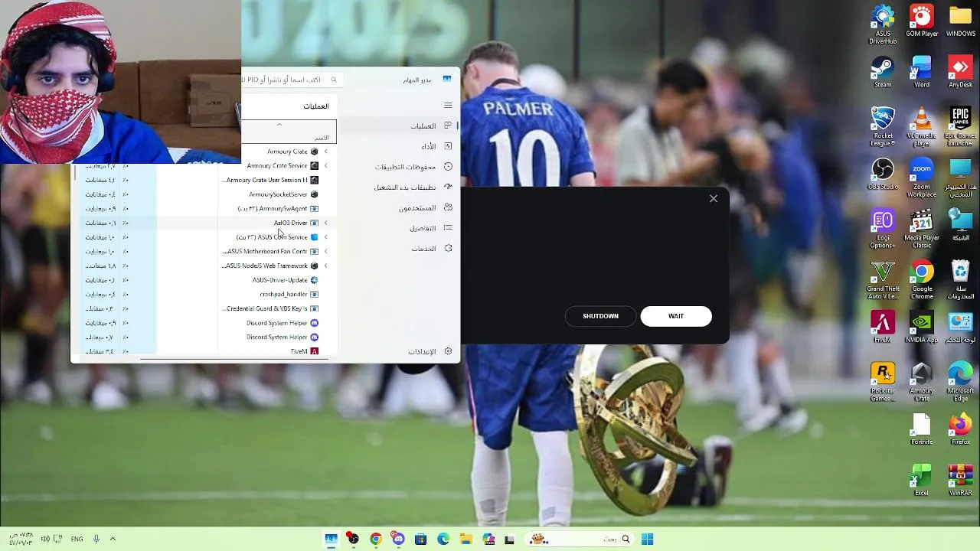Launch Steam desktop shortcut
Image resolution: width=980 pixels, height=551 pixels.
[883, 72]
